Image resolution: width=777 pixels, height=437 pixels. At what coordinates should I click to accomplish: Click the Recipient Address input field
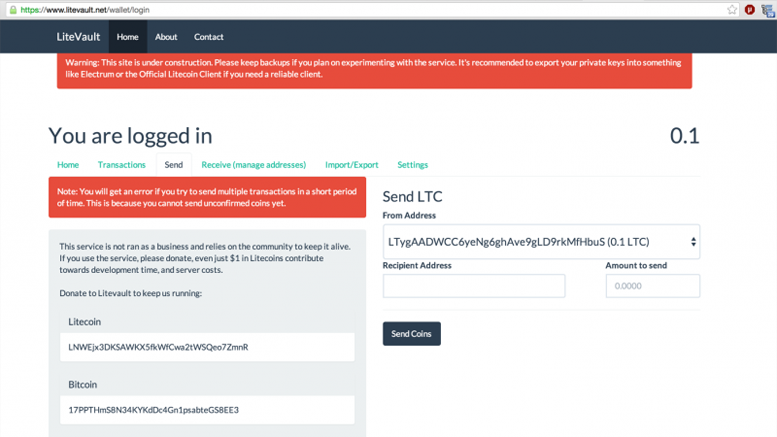[x=474, y=286]
